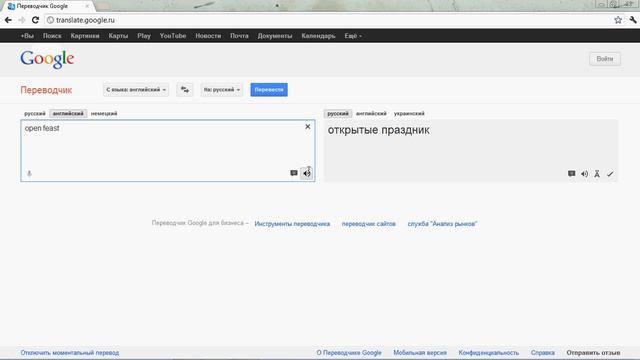Image resolution: width=640 pixels, height=360 pixels.
Task: Open example usage icon in translation panel
Action: click(571, 173)
